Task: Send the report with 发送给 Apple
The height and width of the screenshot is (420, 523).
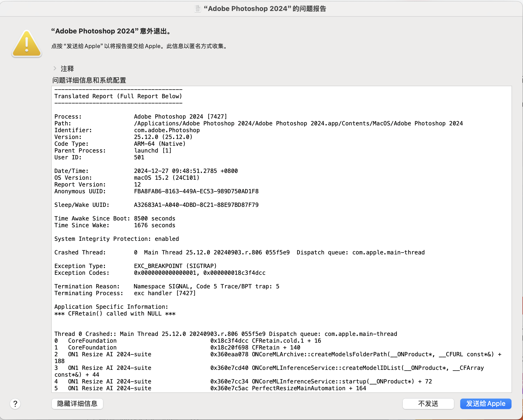Action: 485,404
